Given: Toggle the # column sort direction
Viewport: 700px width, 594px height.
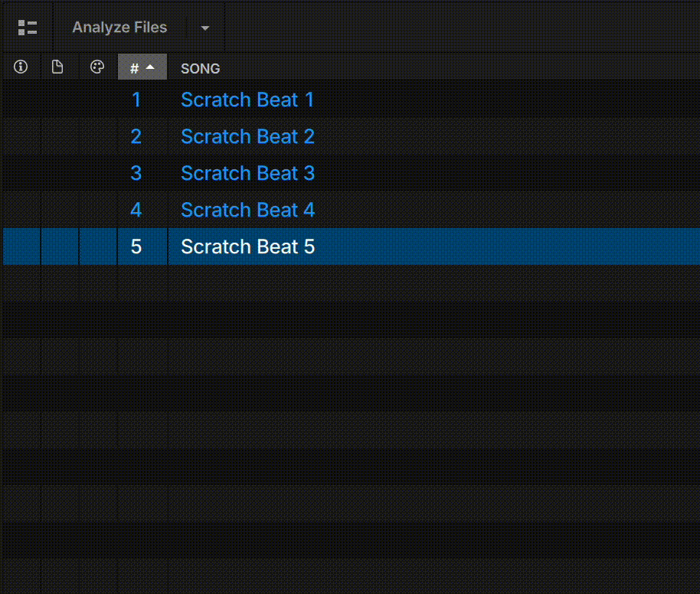Looking at the screenshot, I should pos(142,67).
